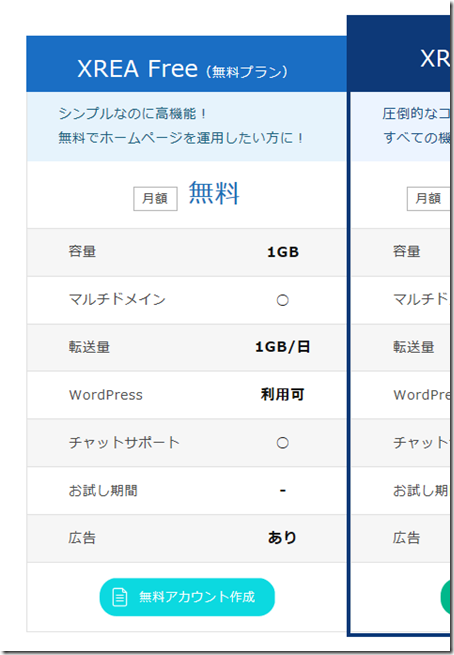This screenshot has height=655, width=454.
Task: Click the 1GB/日 transfer value
Action: 283,347
